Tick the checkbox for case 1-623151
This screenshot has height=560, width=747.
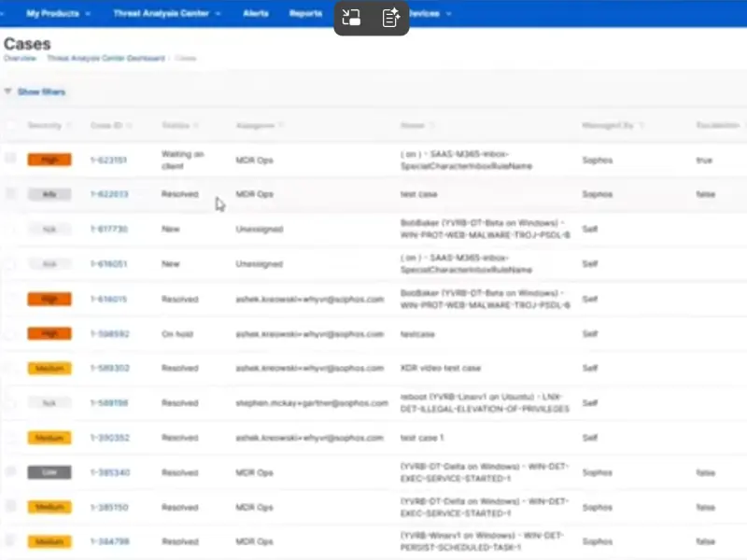point(11,160)
